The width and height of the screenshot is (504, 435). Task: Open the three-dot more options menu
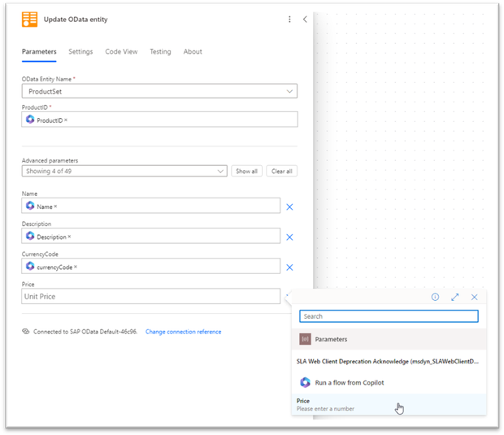click(x=289, y=20)
